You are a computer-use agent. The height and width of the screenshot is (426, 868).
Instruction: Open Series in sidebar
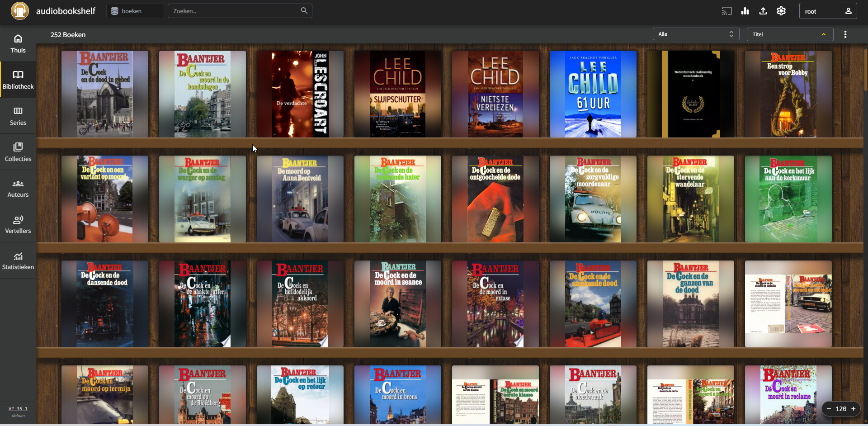click(x=18, y=116)
